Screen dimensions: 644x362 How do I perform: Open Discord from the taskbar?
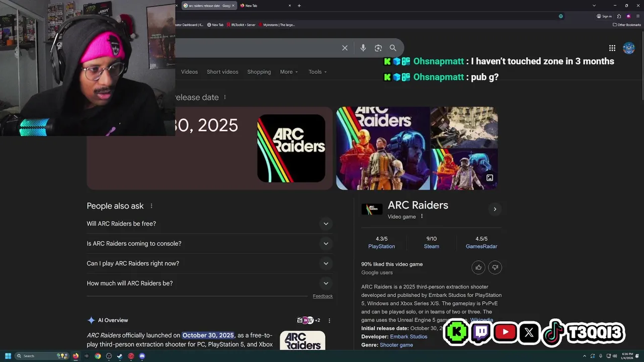coord(142,356)
